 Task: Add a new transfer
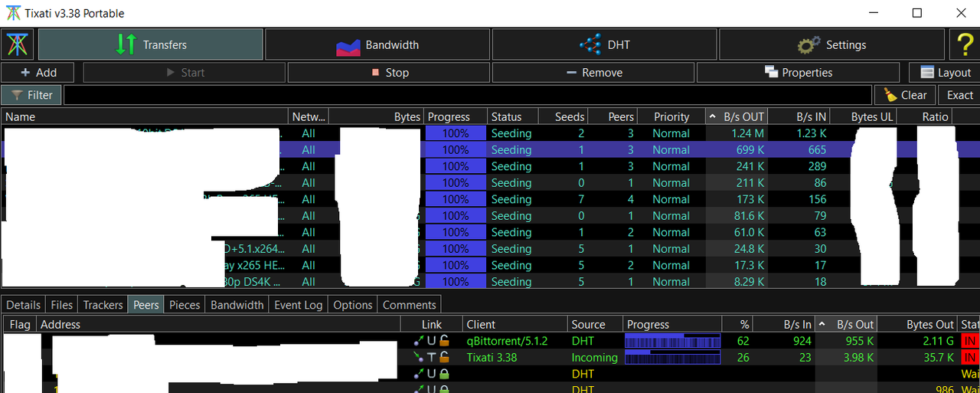pyautogui.click(x=38, y=73)
